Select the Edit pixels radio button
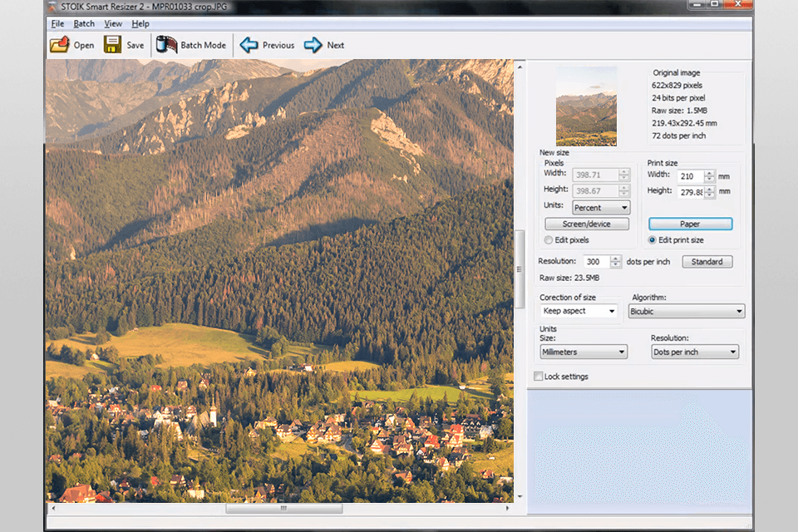 click(548, 239)
